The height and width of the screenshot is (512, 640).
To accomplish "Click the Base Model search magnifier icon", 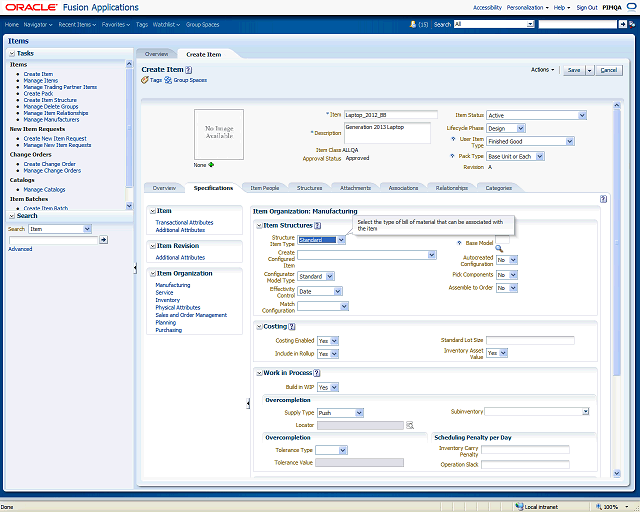I will pyautogui.click(x=498, y=247).
